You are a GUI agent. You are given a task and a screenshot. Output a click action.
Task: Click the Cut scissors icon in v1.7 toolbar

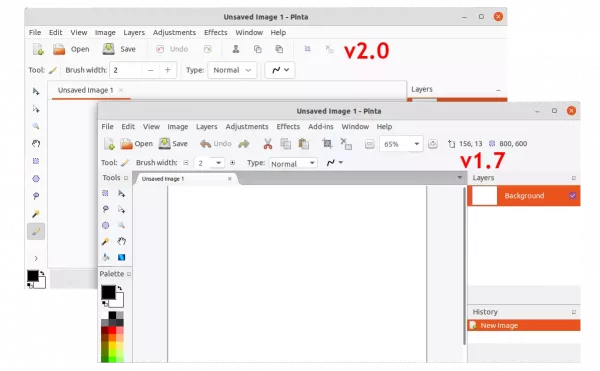point(268,144)
